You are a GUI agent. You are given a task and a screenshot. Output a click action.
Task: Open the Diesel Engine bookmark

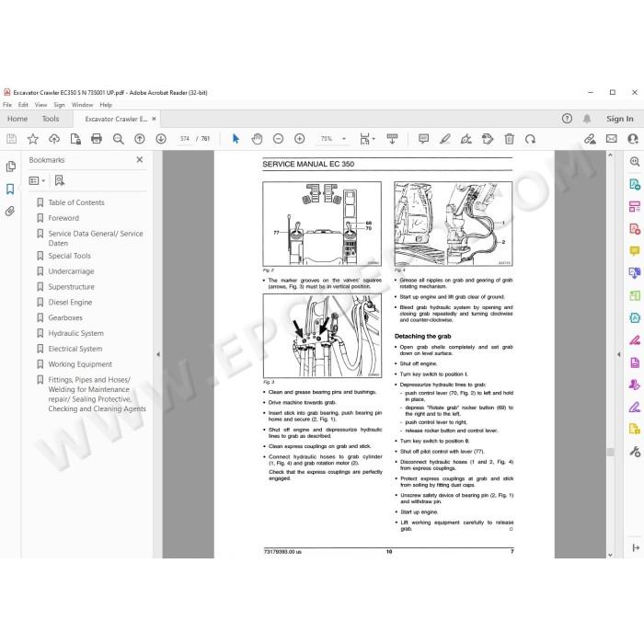70,303
